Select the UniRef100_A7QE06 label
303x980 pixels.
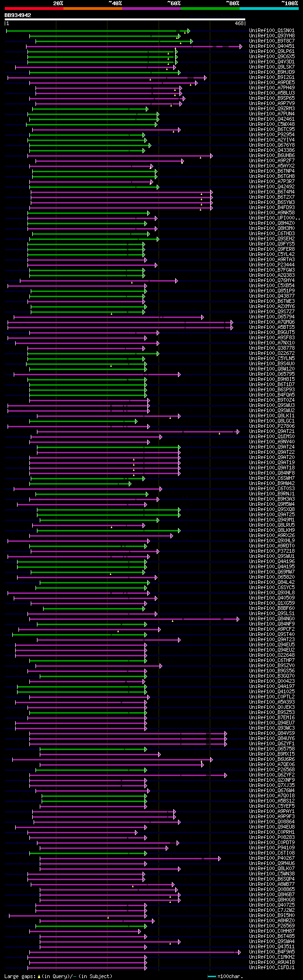(272, 764)
